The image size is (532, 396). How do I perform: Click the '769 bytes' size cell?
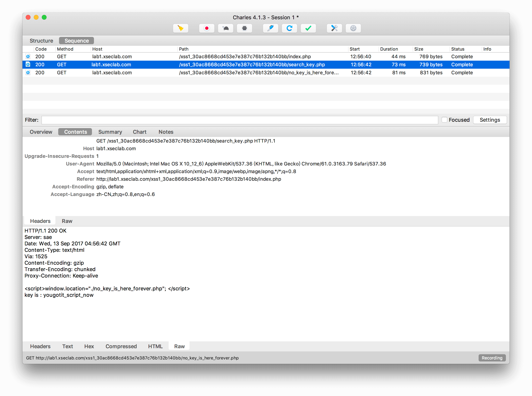click(431, 57)
